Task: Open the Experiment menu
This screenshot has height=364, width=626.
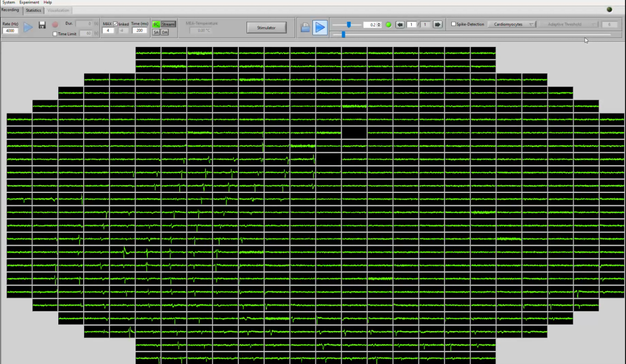Action: tap(29, 2)
